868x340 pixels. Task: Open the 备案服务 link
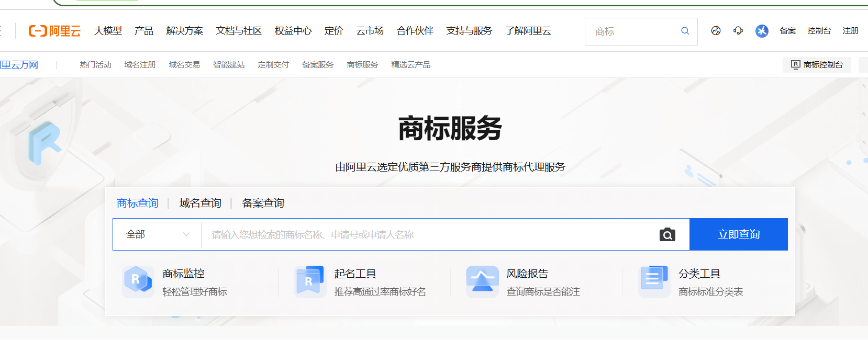click(x=318, y=65)
